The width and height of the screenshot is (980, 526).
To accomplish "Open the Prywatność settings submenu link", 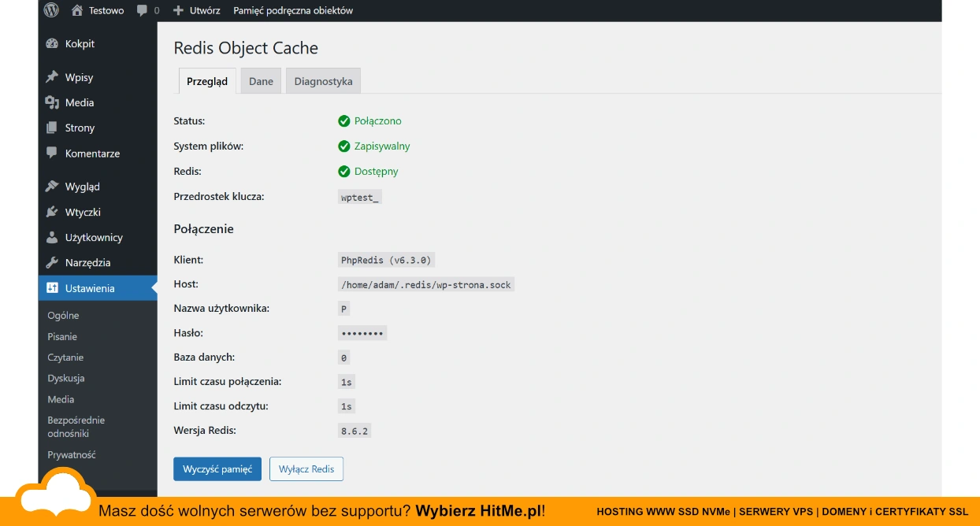I will (x=72, y=454).
